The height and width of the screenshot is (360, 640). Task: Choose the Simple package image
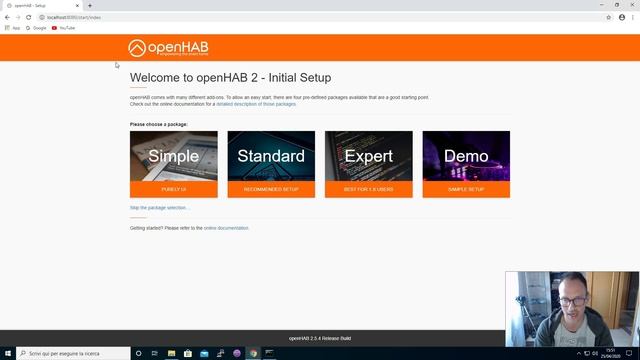pyautogui.click(x=173, y=156)
